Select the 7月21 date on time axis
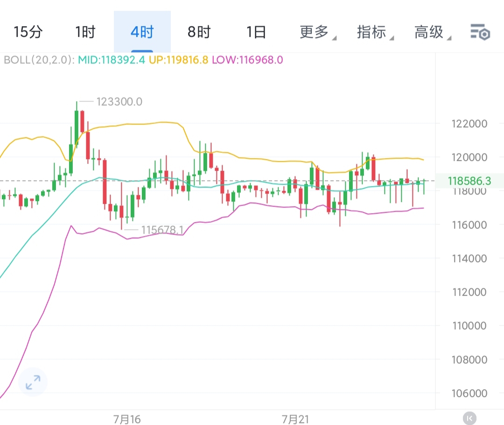 click(295, 419)
